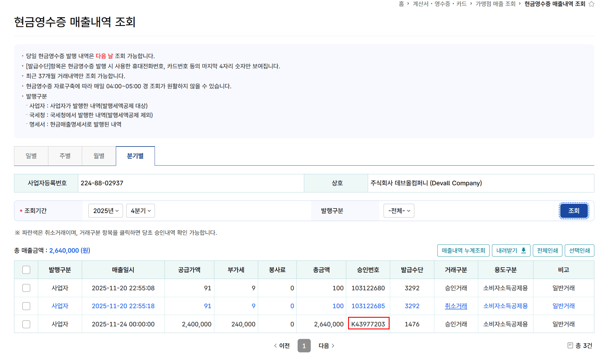Switch to the 주별 tab
Viewport: 603px width, 364px height.
[65, 156]
